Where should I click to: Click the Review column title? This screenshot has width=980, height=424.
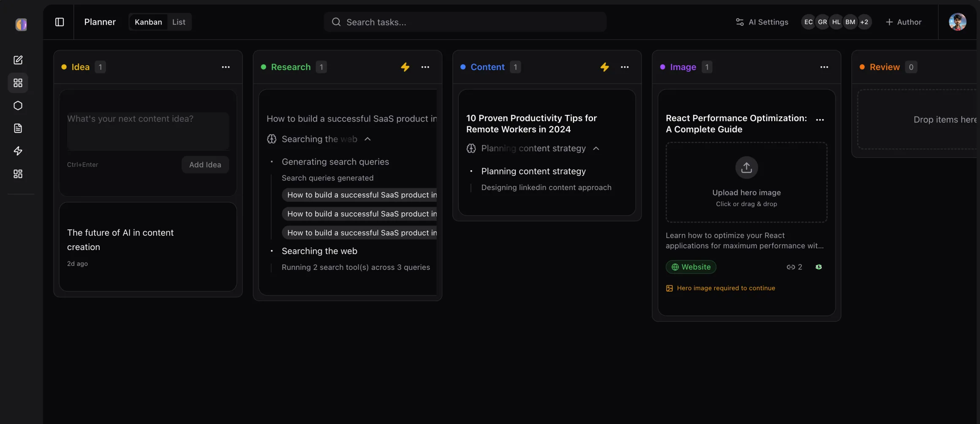(885, 67)
